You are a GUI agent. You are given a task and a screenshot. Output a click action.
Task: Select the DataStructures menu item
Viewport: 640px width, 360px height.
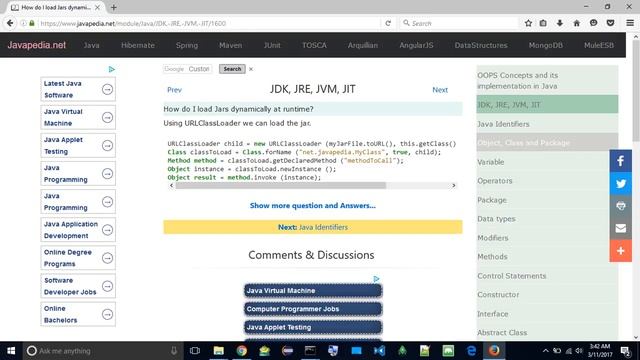(x=481, y=45)
